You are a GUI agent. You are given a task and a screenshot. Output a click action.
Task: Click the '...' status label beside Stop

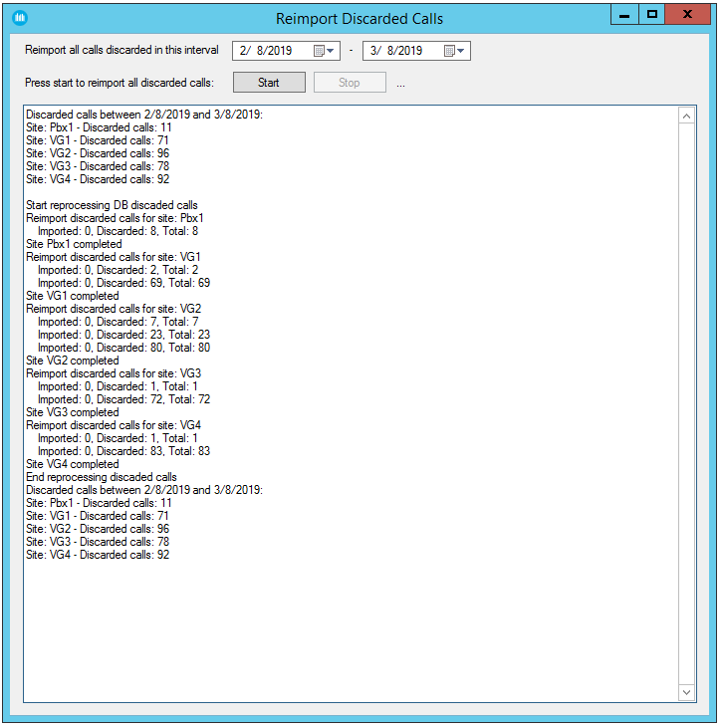(x=400, y=84)
